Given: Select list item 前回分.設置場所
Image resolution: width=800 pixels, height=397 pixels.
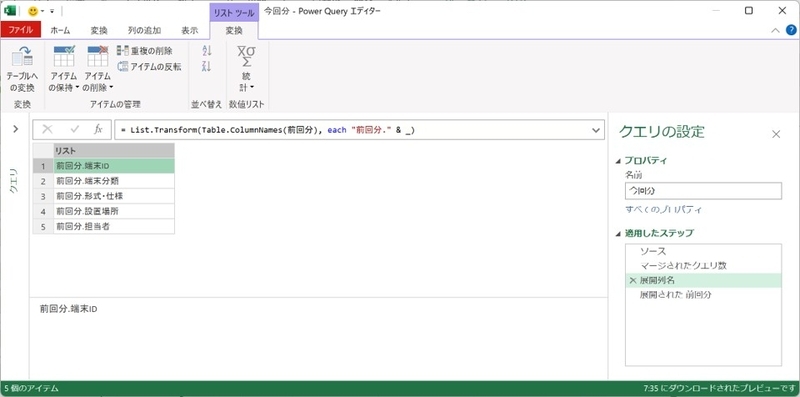Looking at the screenshot, I should pyautogui.click(x=114, y=211).
